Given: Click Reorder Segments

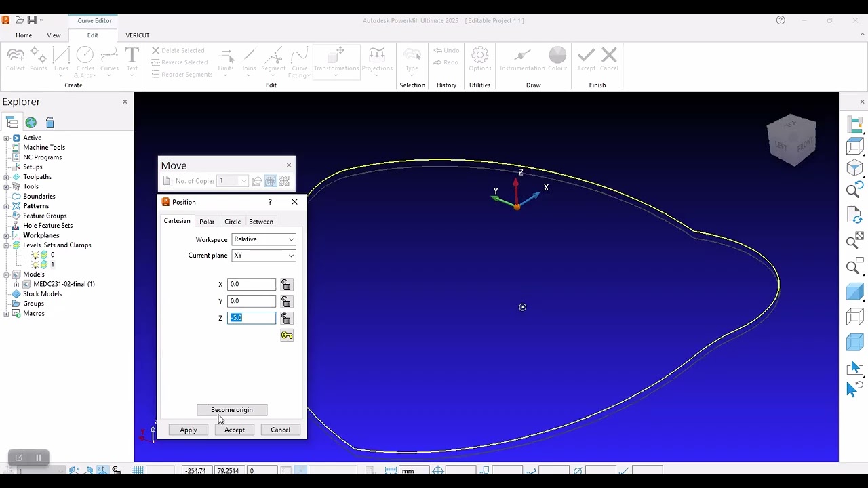Looking at the screenshot, I should pos(182,75).
